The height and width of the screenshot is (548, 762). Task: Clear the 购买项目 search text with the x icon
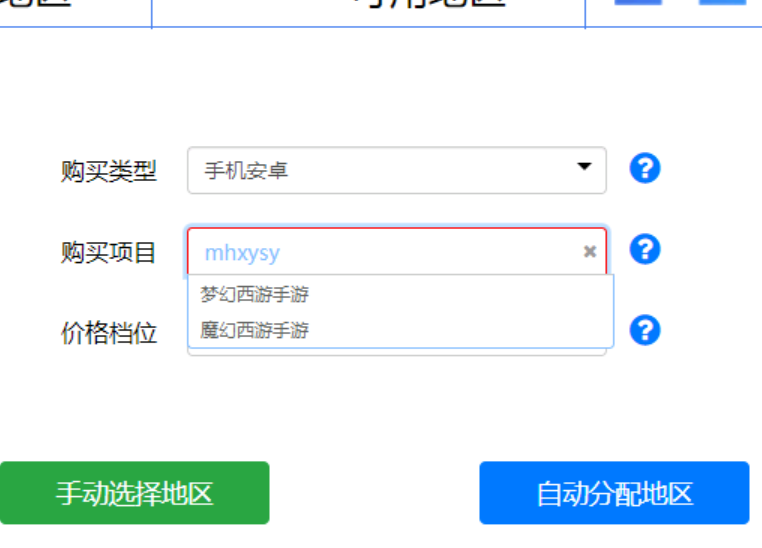(590, 251)
